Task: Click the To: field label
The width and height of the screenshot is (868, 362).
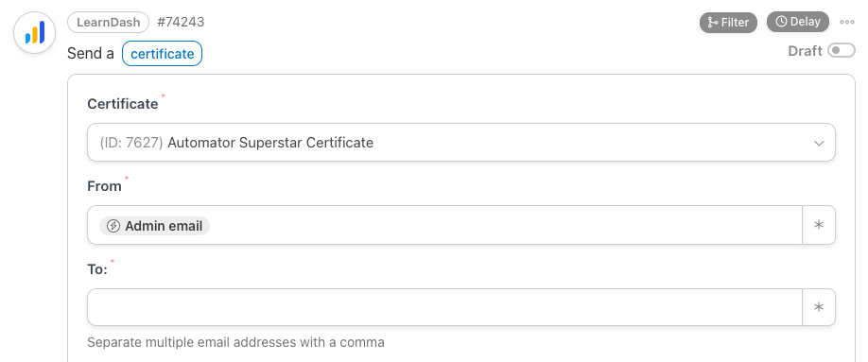Action: pos(97,269)
